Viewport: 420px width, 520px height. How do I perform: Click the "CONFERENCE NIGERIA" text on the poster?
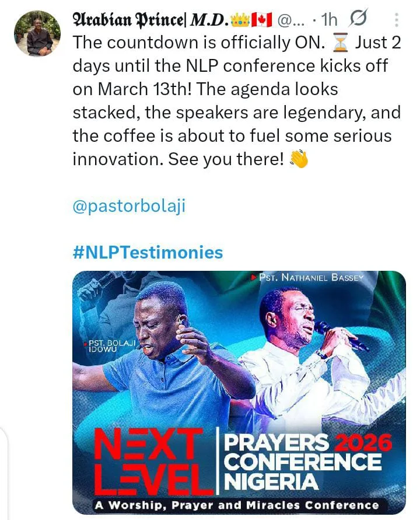point(303,473)
